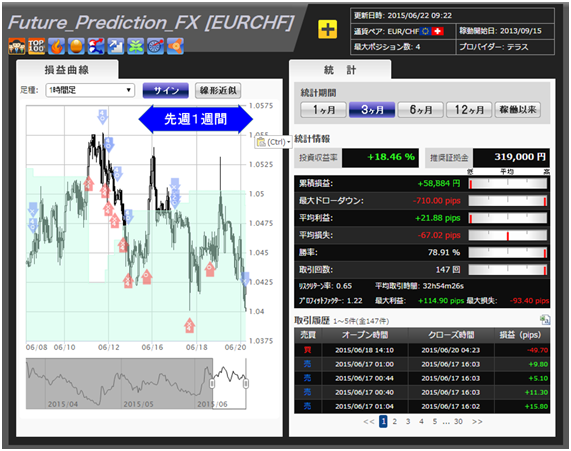The image size is (571, 451).
Task: Click the >> next pages link
Action: pyautogui.click(x=477, y=421)
